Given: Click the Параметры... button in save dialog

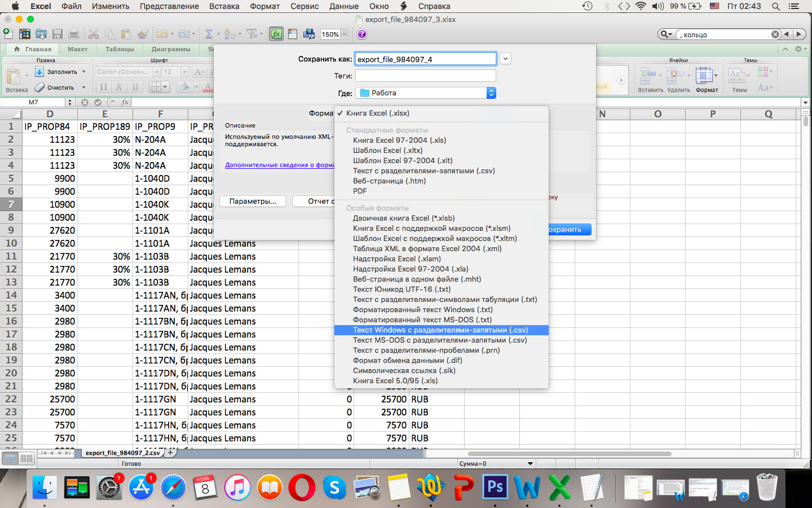Looking at the screenshot, I should pyautogui.click(x=253, y=202).
